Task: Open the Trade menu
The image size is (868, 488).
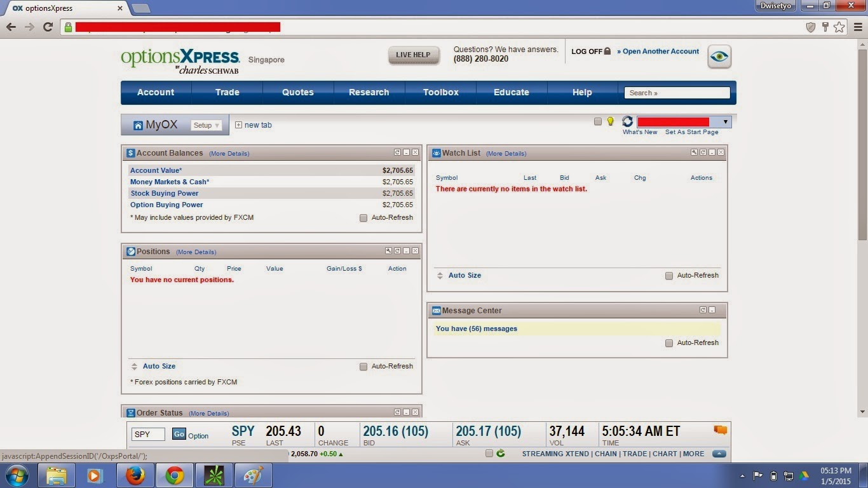Action: pos(227,92)
